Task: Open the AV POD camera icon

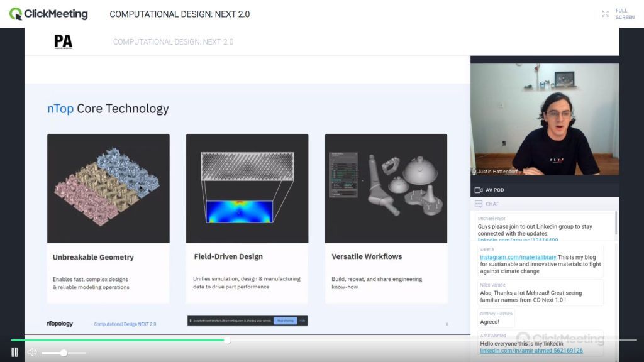Action: (x=479, y=190)
